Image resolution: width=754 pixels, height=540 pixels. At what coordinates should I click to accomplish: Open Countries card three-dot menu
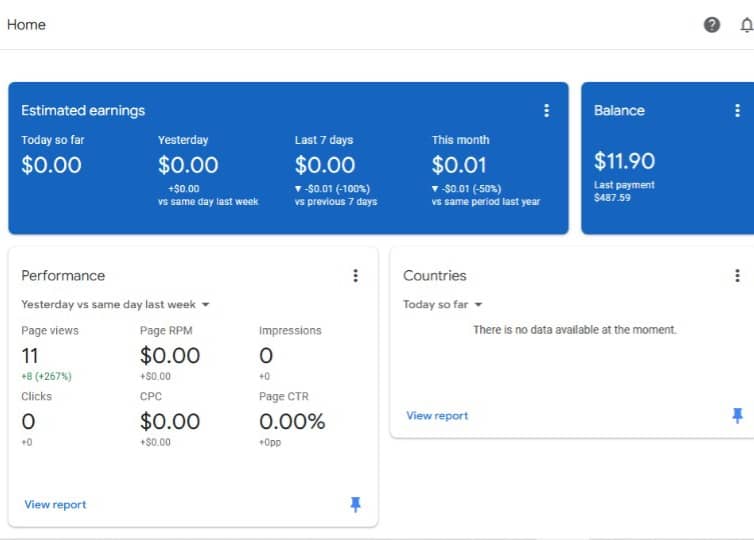pyautogui.click(x=738, y=276)
